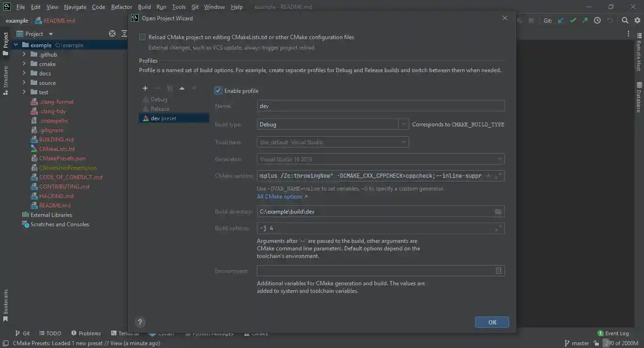The image size is (644, 348).
Task: Move the dev profile up with arrow icon
Action: (x=182, y=88)
